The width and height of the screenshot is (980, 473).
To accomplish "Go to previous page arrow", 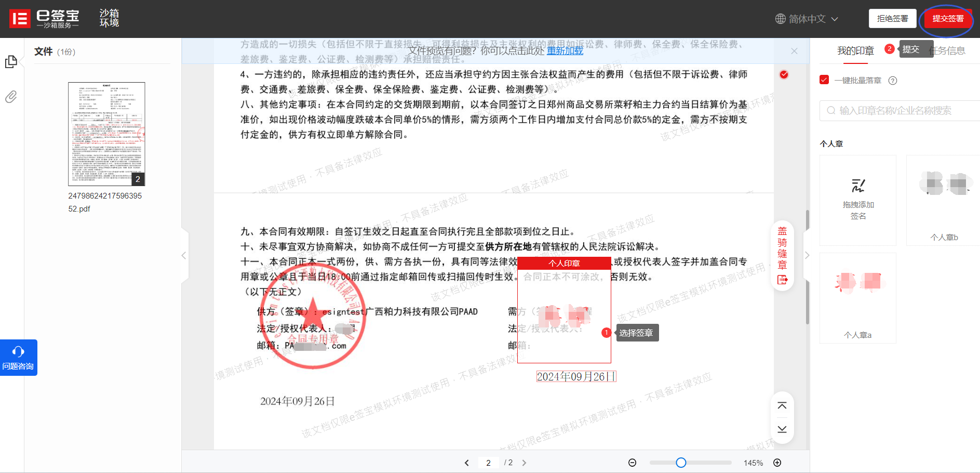I will tap(466, 463).
